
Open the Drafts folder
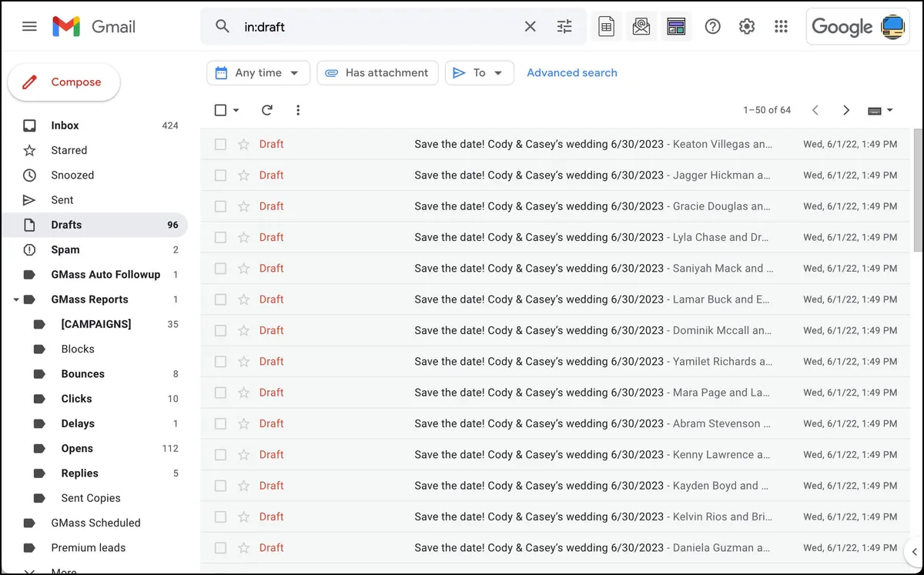click(x=94, y=225)
